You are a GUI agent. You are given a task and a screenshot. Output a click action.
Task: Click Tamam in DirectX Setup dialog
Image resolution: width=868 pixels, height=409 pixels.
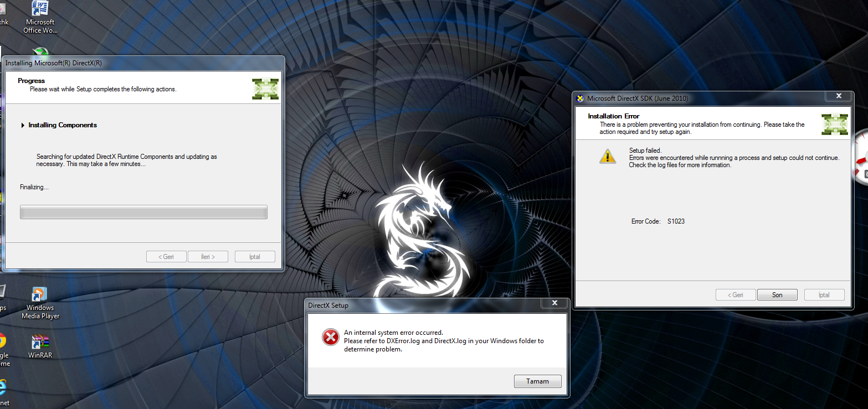coord(537,381)
